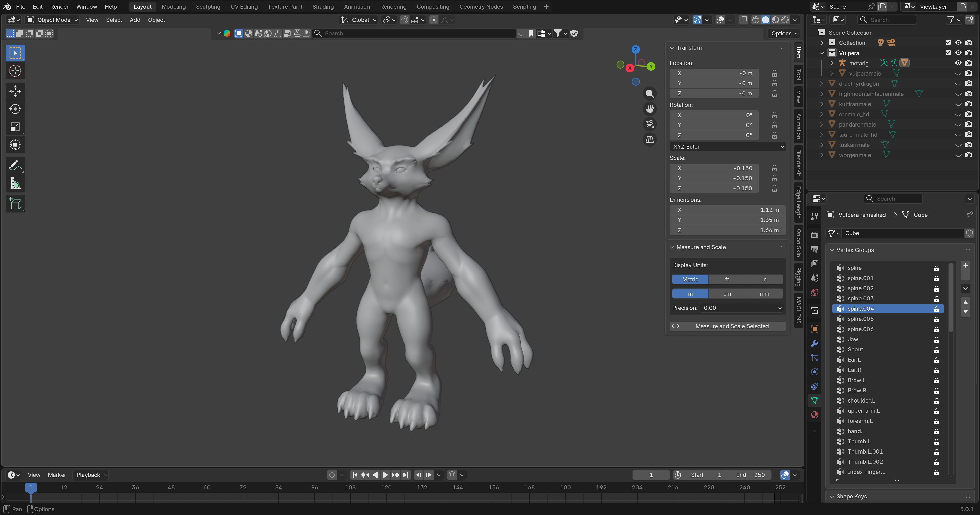Click Measure and Scale Selected button
Viewport: 980px width, 515px height.
click(727, 326)
